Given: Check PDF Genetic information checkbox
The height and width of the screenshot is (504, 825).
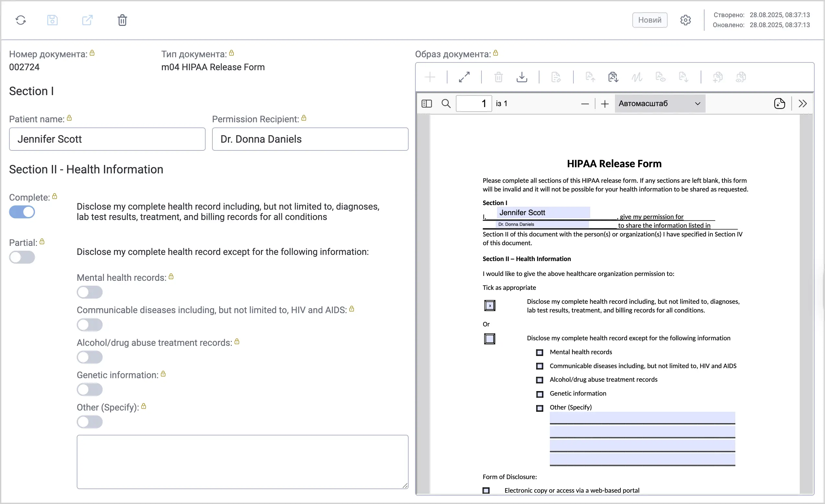Looking at the screenshot, I should point(539,394).
